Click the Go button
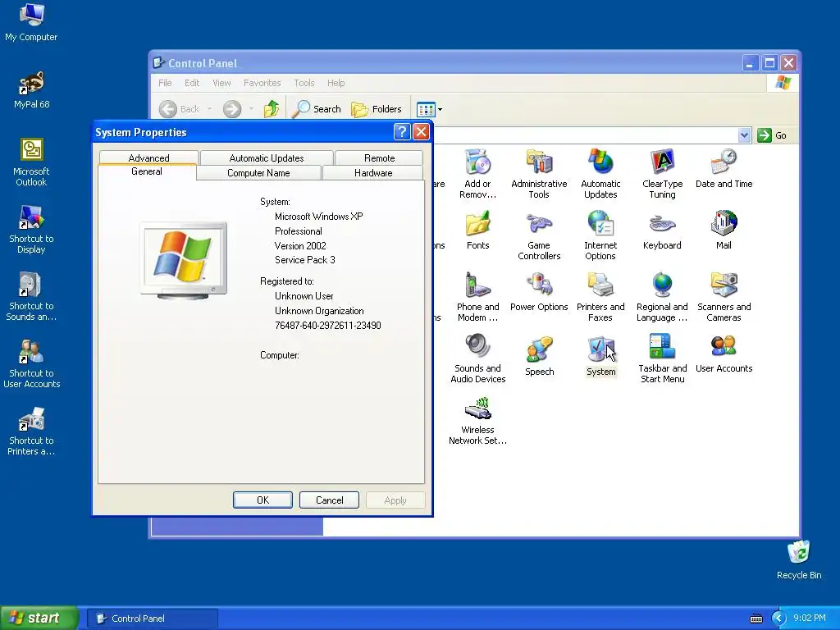The width and height of the screenshot is (840, 630). [x=773, y=135]
